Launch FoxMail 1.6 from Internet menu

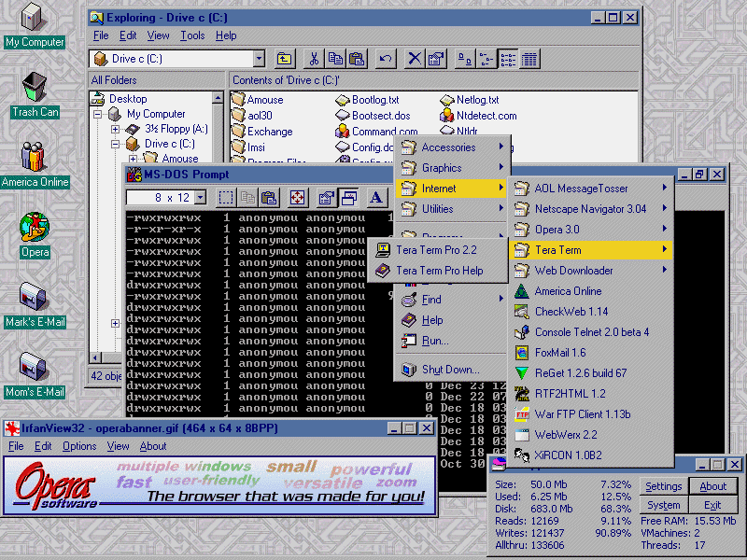point(591,353)
